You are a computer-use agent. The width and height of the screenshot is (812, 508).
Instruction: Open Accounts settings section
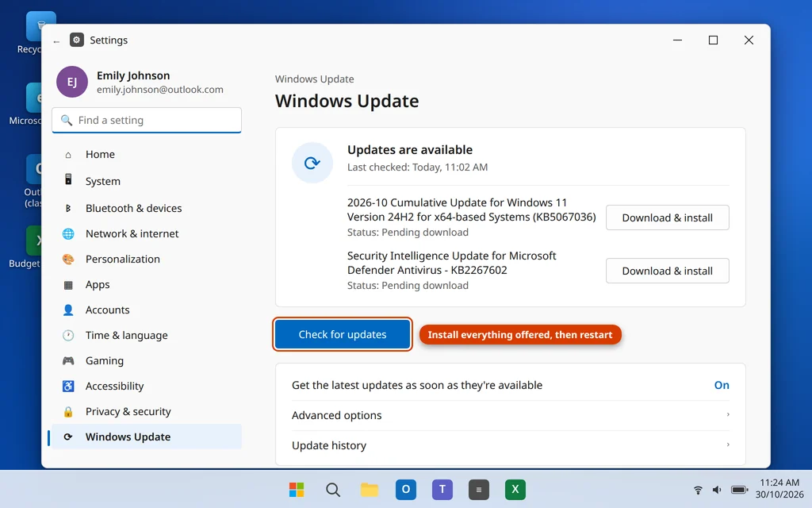[x=147, y=310]
